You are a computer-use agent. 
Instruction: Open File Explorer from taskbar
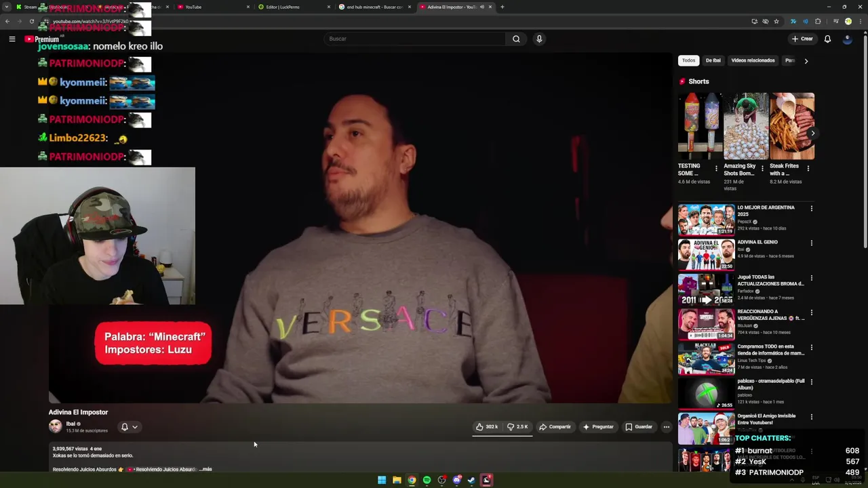397,480
